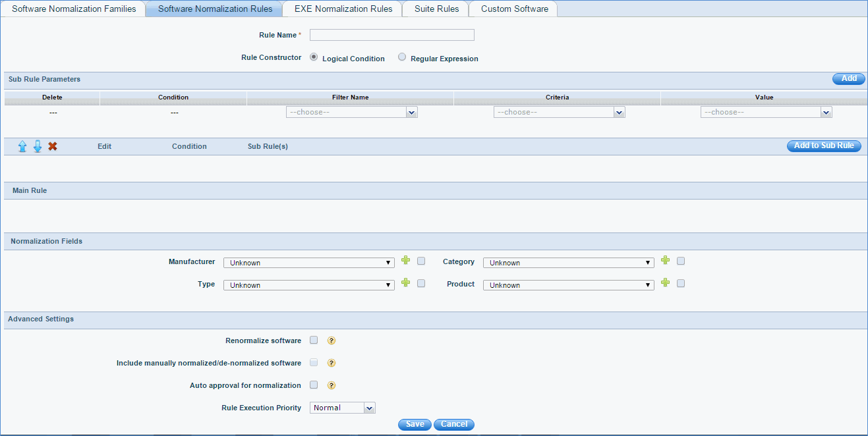868x436 pixels.
Task: Open the Filter Name dropdown
Action: click(352, 113)
